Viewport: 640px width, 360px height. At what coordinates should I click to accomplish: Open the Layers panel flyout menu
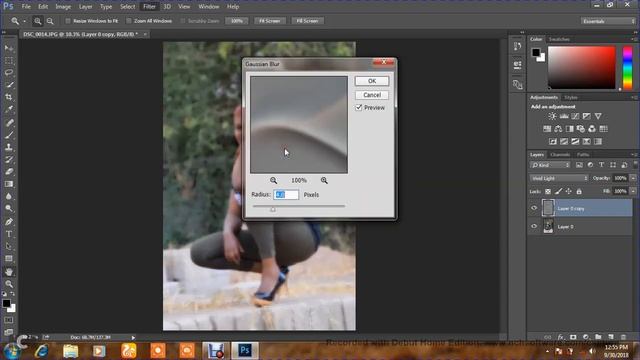634,155
